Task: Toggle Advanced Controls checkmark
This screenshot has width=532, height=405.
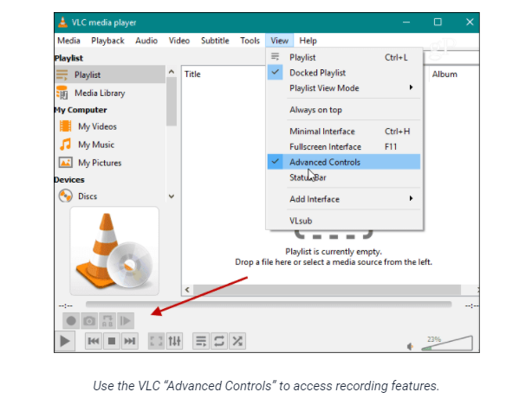Action: tap(344, 162)
